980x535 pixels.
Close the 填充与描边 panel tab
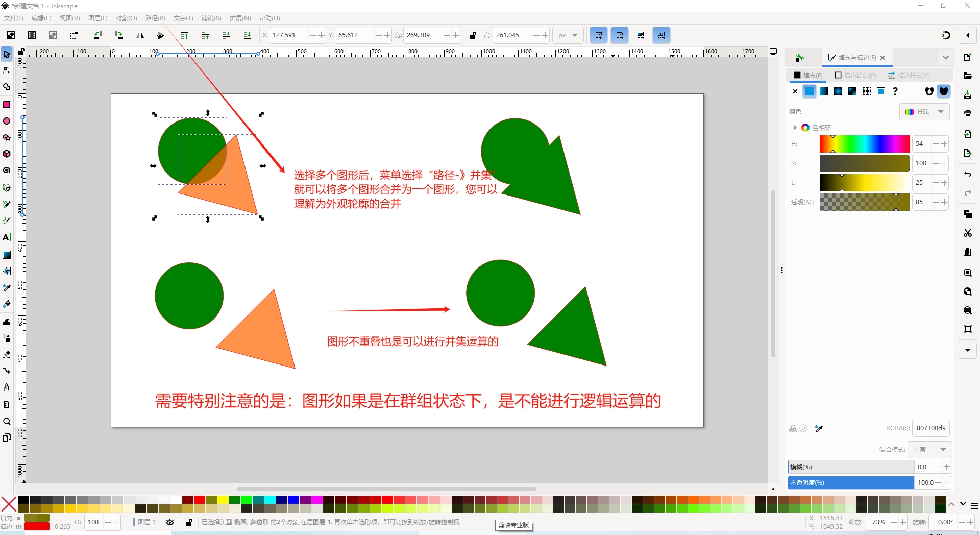tap(883, 58)
